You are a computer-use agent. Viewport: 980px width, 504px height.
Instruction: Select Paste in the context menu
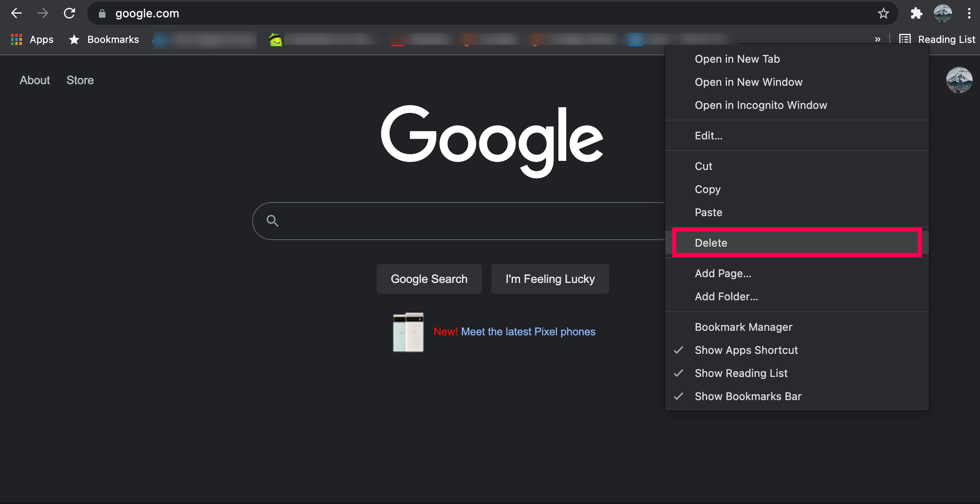[x=797, y=212]
